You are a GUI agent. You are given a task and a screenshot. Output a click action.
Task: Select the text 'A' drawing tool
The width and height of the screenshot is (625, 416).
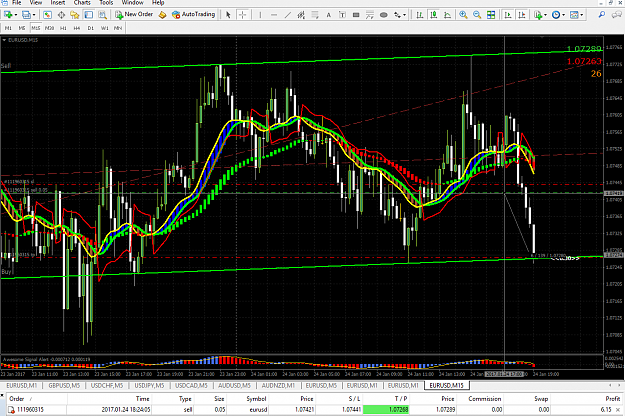[328, 15]
